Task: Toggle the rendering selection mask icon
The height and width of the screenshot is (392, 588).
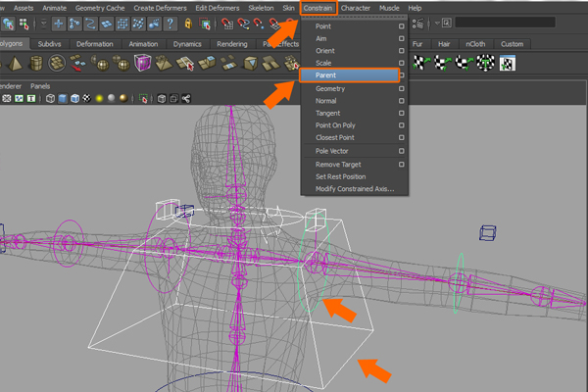Action: tap(154, 24)
